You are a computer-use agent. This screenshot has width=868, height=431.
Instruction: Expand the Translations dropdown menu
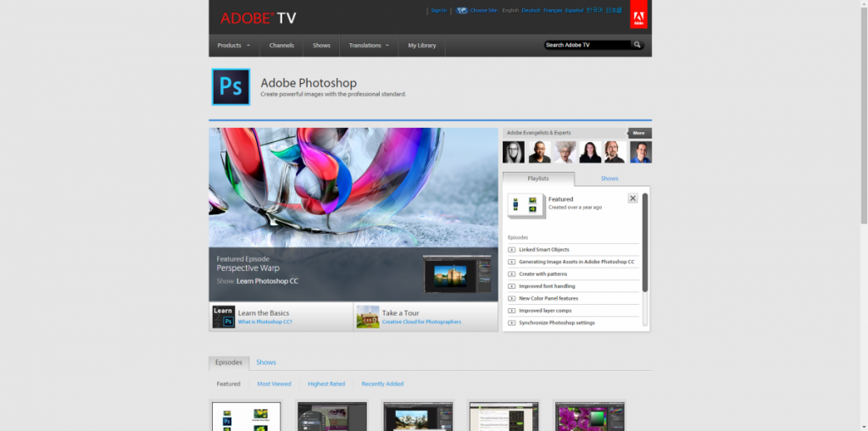[x=369, y=46]
